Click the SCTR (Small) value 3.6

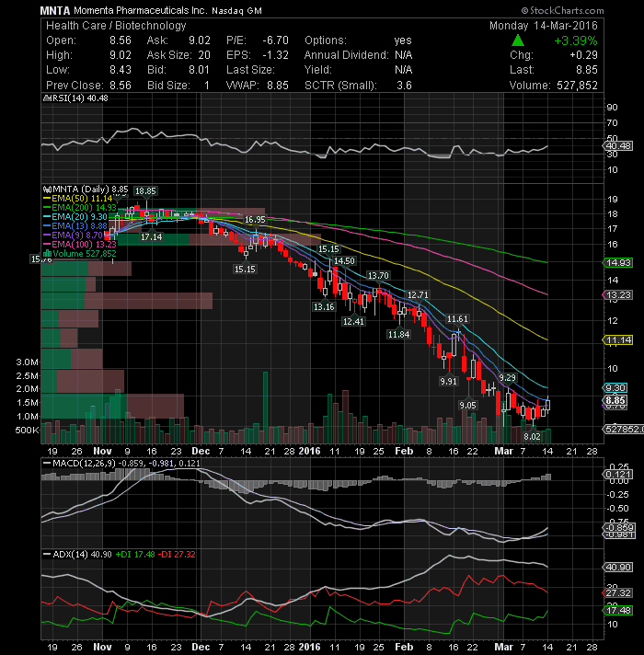click(x=404, y=86)
